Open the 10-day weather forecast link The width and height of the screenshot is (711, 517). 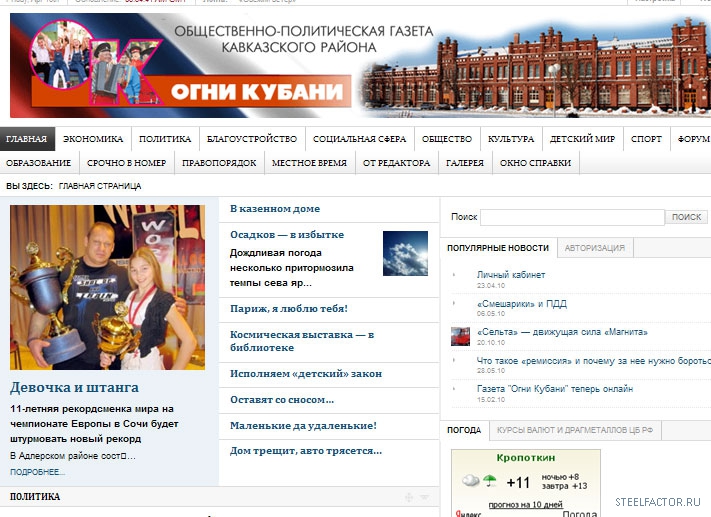click(x=526, y=503)
